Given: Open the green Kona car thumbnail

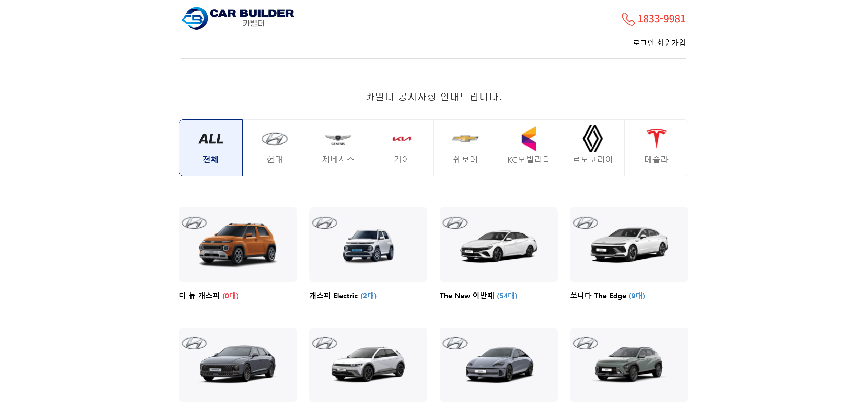Looking at the screenshot, I should coord(629,365).
